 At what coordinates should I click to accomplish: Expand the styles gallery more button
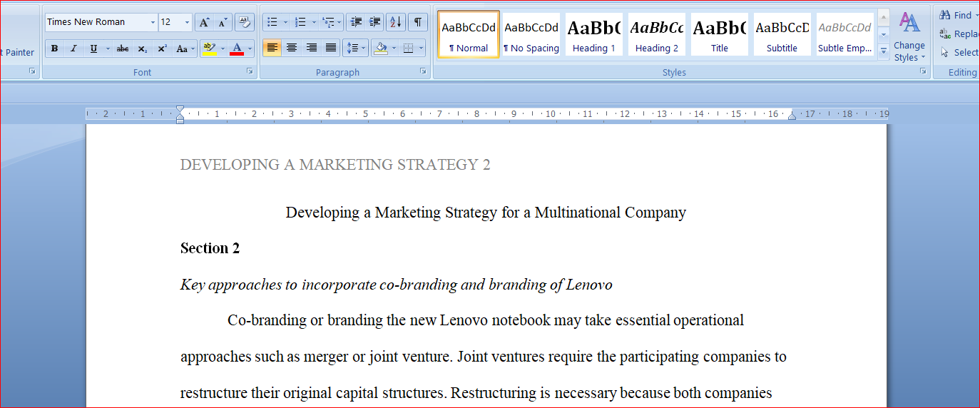[884, 51]
